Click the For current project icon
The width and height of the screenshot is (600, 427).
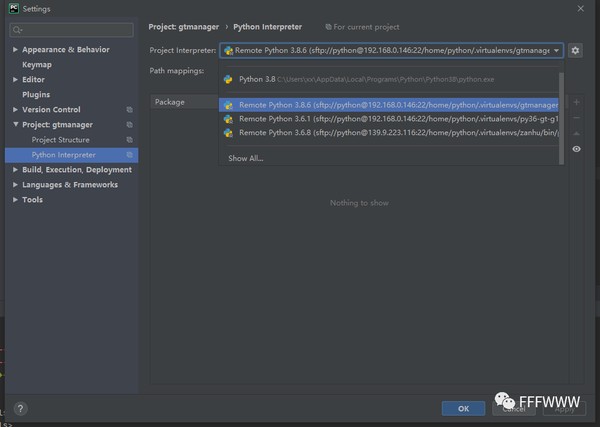(328, 27)
